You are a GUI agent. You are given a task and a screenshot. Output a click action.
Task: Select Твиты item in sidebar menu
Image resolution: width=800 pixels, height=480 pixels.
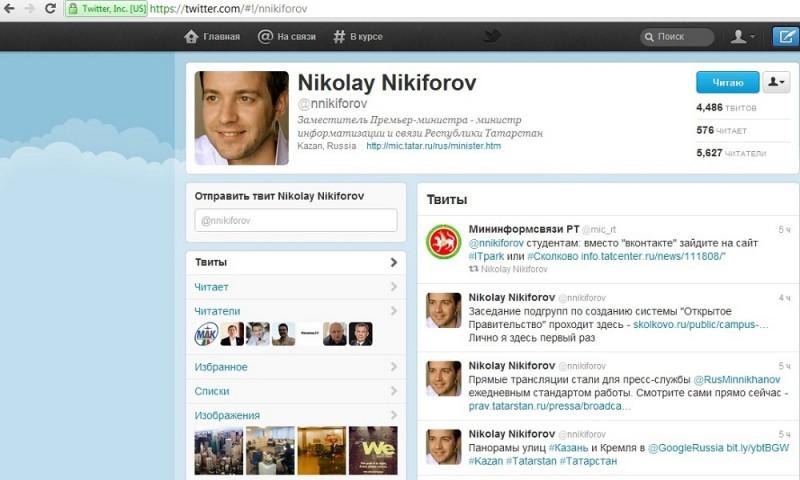[x=296, y=262]
